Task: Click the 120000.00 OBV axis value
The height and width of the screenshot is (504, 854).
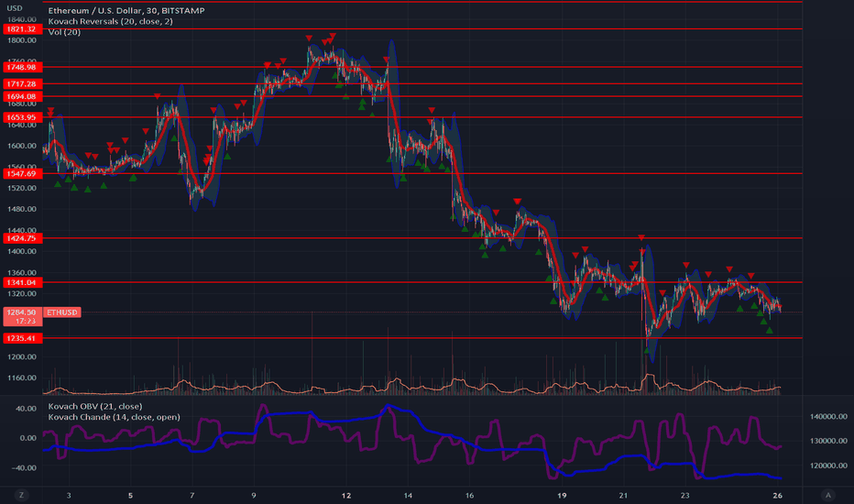Action: click(828, 466)
